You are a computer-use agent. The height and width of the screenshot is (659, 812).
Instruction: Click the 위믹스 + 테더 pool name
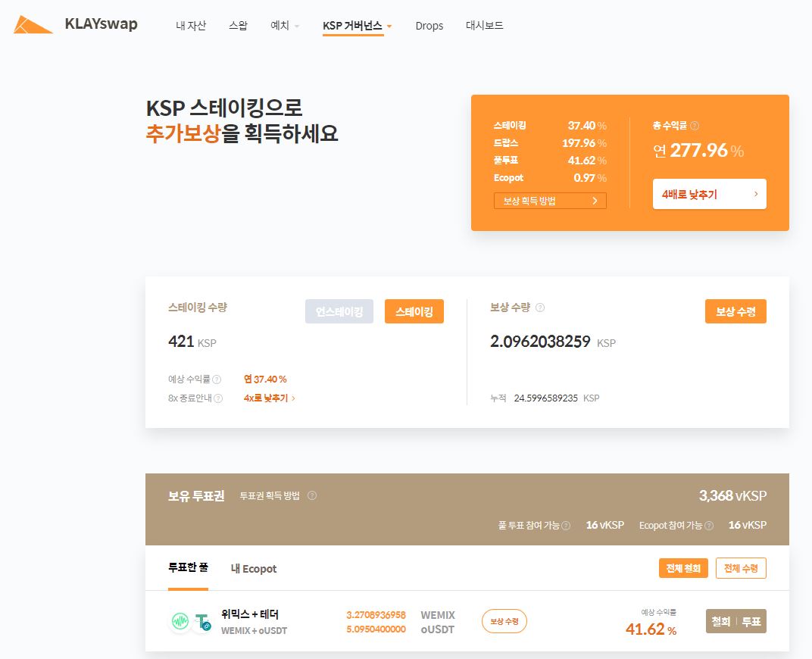point(250,614)
